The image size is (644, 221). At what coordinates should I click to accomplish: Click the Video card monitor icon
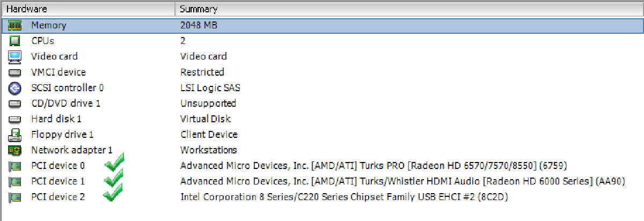(14, 56)
